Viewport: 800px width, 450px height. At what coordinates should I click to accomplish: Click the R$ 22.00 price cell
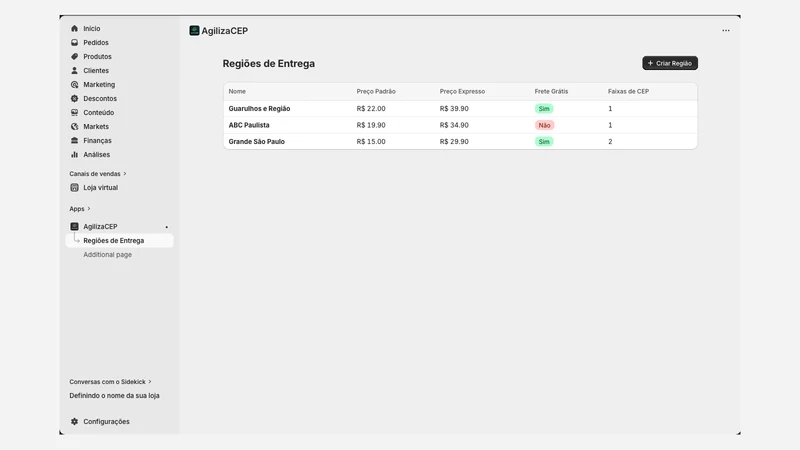(x=371, y=109)
